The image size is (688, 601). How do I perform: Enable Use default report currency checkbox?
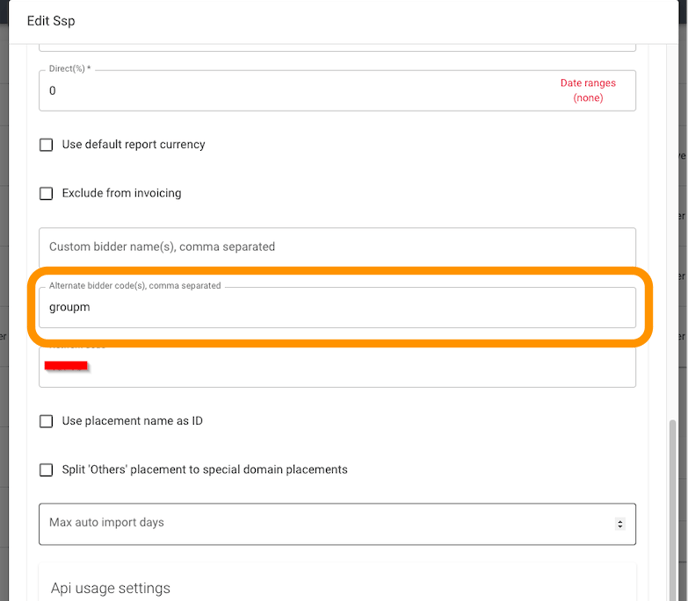click(x=46, y=145)
